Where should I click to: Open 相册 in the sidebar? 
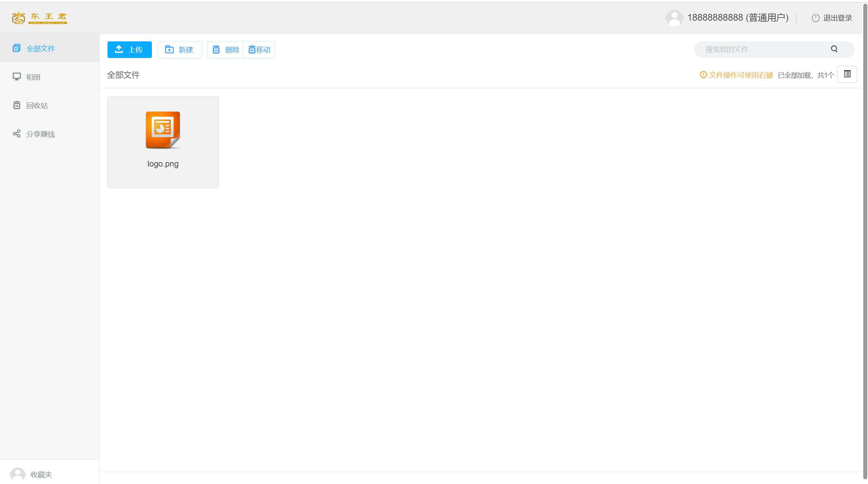coord(50,77)
